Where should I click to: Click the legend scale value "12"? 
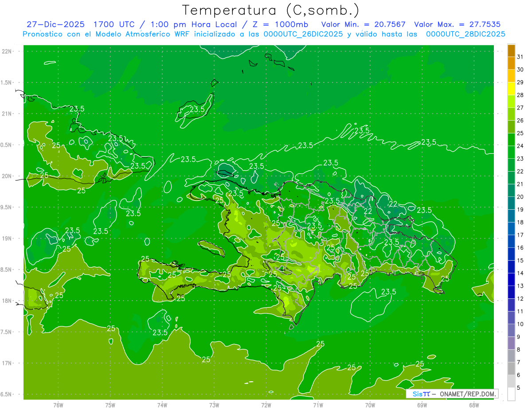(520, 299)
